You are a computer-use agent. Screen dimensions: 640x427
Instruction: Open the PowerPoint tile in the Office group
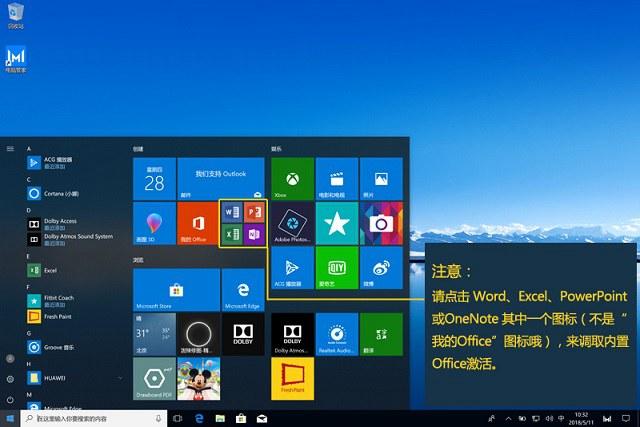254,212
